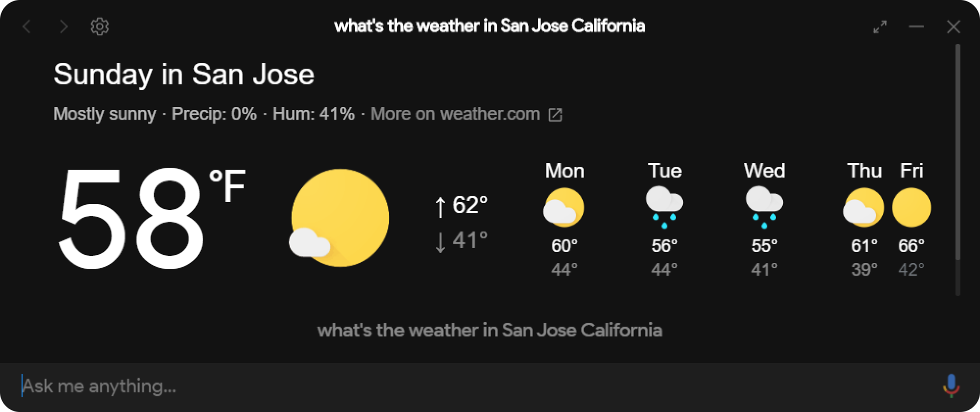This screenshot has height=412, width=980.
Task: Open the More on weather.com link
Action: point(455,114)
